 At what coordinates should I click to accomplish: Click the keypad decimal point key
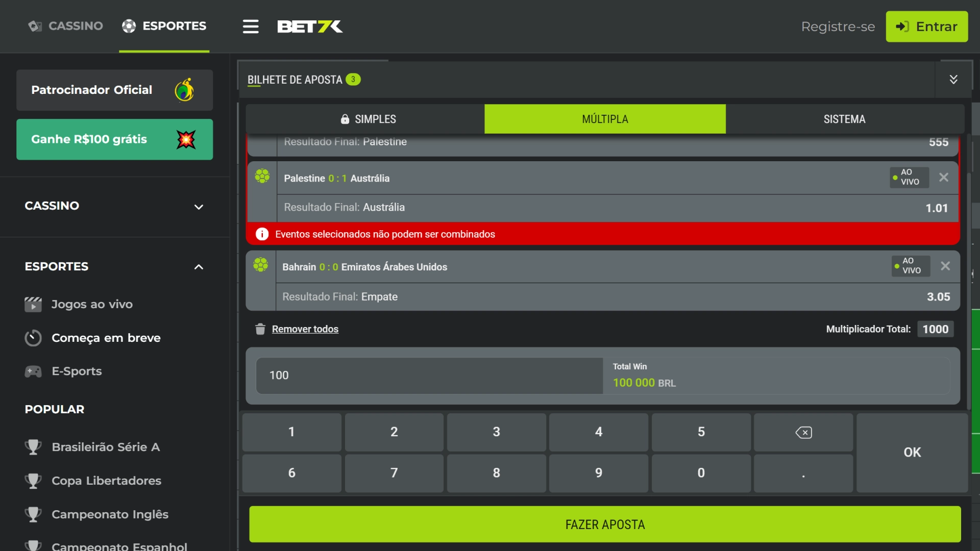[803, 473]
